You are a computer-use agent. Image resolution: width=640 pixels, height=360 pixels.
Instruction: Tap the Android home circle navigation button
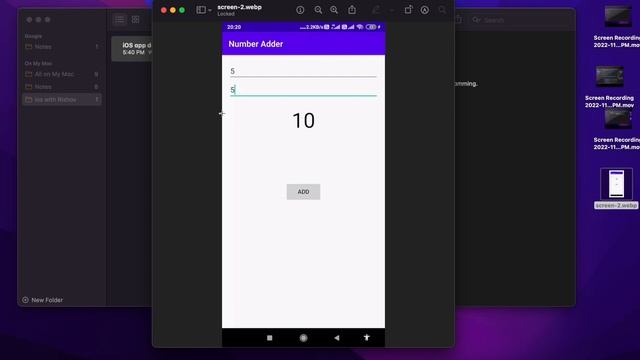pyautogui.click(x=303, y=338)
